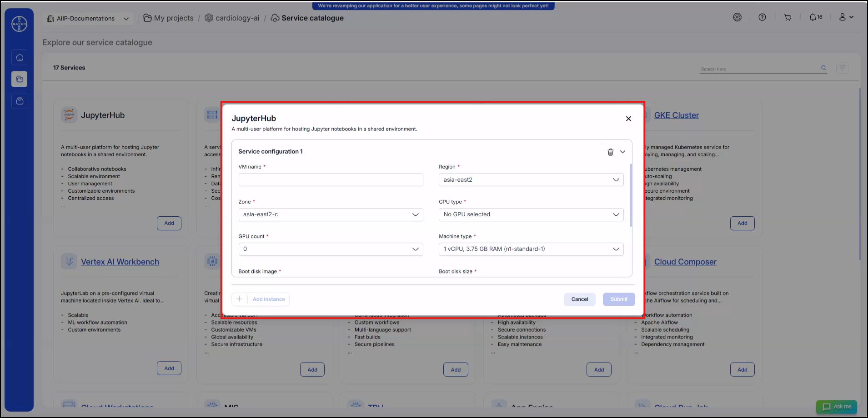Open the home icon in left sidebar

click(x=20, y=58)
